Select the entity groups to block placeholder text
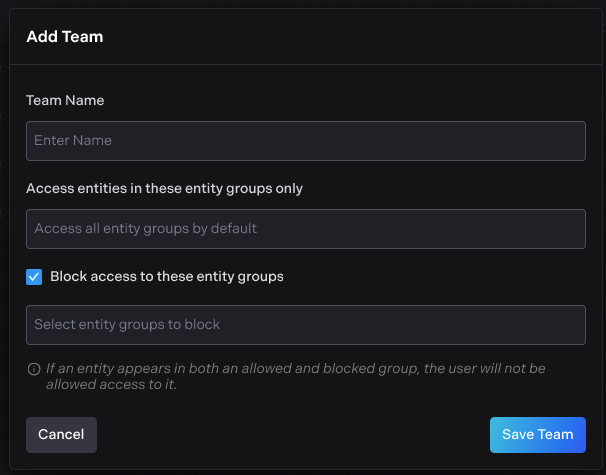The image size is (606, 475). coord(127,325)
